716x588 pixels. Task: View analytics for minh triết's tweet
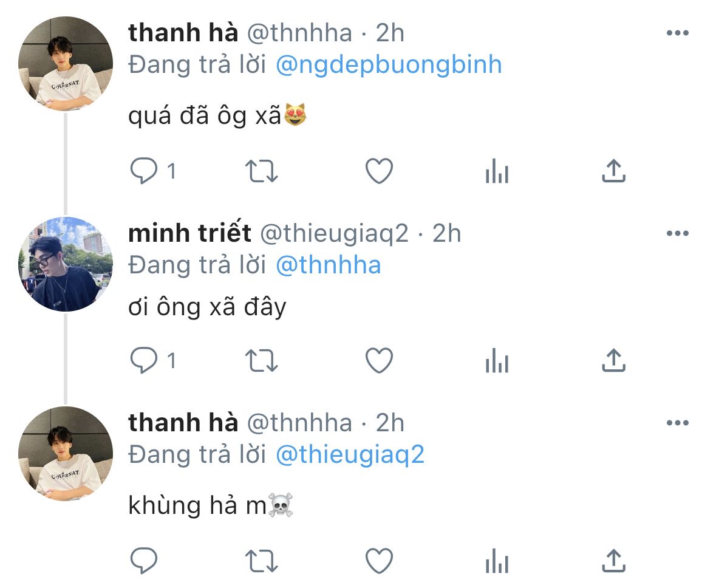497,363
